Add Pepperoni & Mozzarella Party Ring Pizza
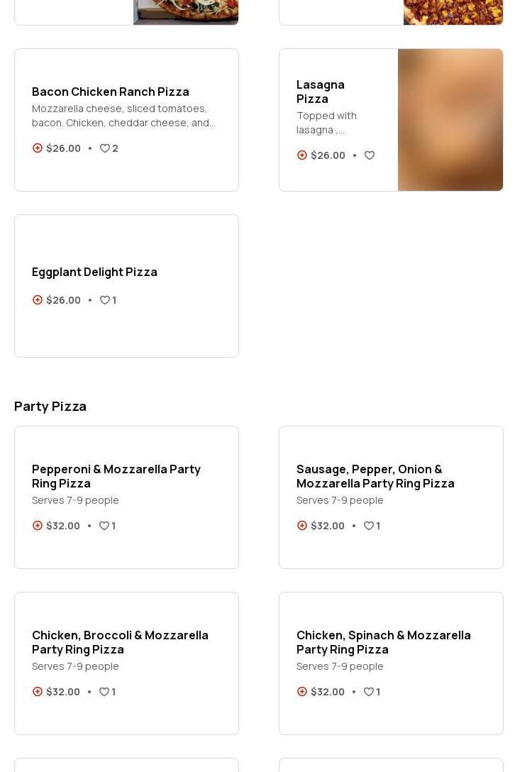The image size is (532, 772). [38, 526]
